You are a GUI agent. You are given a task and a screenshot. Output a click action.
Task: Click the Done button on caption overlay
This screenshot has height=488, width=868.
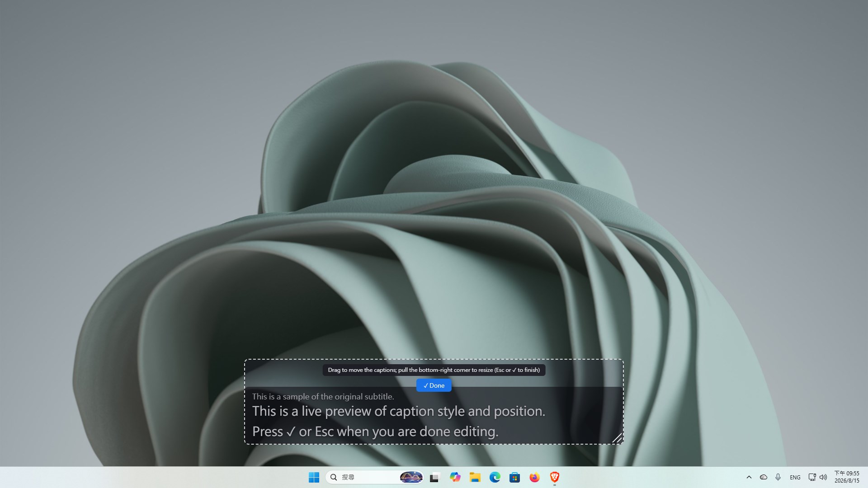coord(434,385)
